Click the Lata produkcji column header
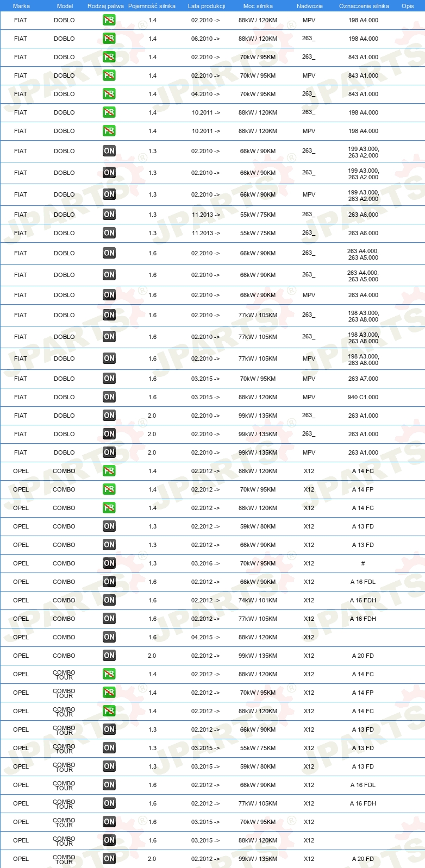Image resolution: width=425 pixels, height=868 pixels. pyautogui.click(x=207, y=6)
